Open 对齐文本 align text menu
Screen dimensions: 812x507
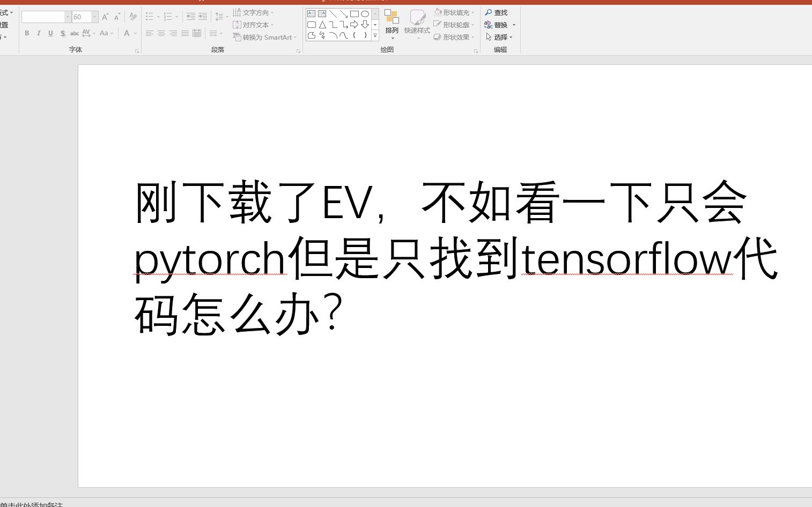click(253, 25)
